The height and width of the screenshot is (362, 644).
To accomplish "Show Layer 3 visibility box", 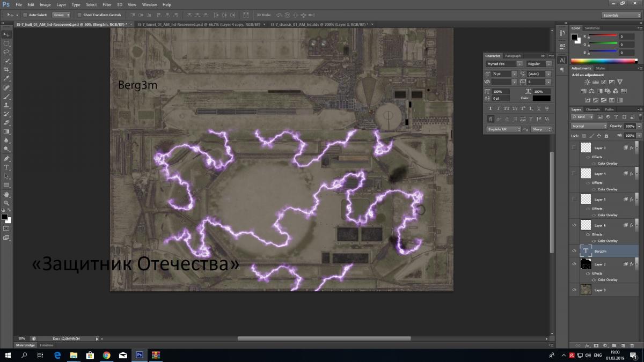I will [575, 147].
